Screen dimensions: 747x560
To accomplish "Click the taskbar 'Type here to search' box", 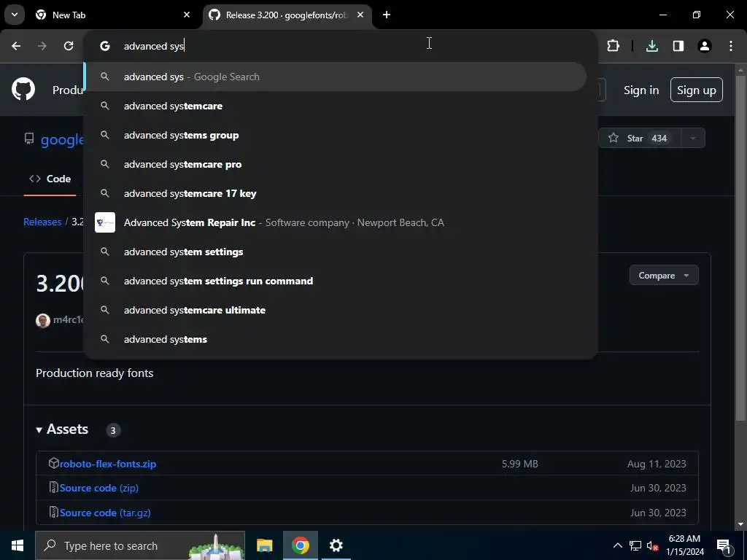I will (140, 545).
